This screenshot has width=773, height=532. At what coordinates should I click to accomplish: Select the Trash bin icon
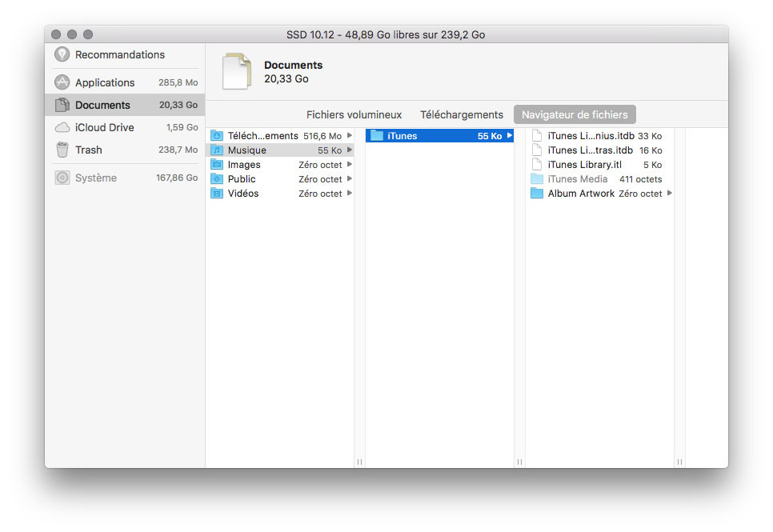tap(62, 150)
